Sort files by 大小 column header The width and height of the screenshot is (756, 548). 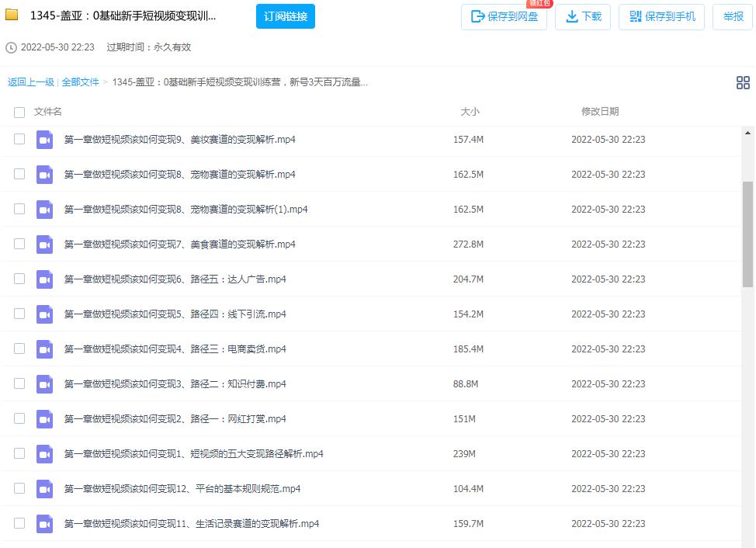tap(470, 112)
